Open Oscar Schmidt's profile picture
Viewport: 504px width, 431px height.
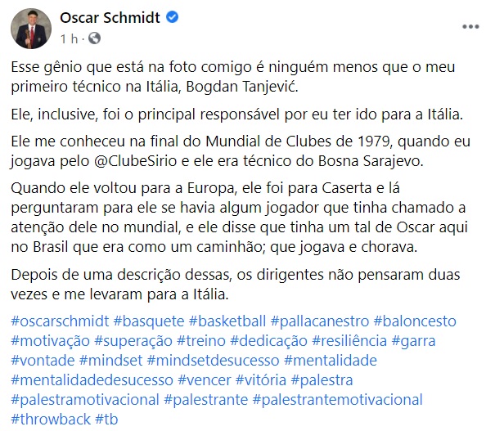(30, 28)
